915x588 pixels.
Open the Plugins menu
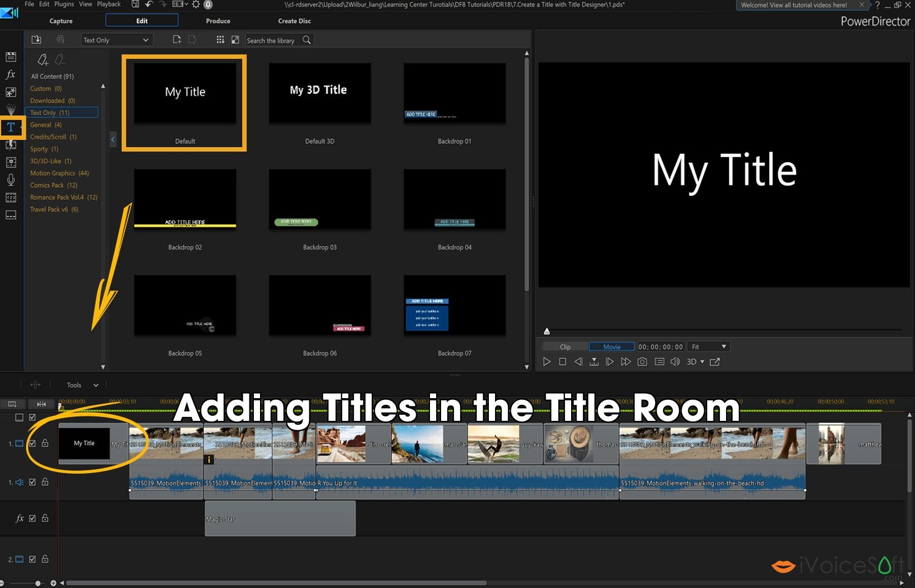[x=64, y=4]
